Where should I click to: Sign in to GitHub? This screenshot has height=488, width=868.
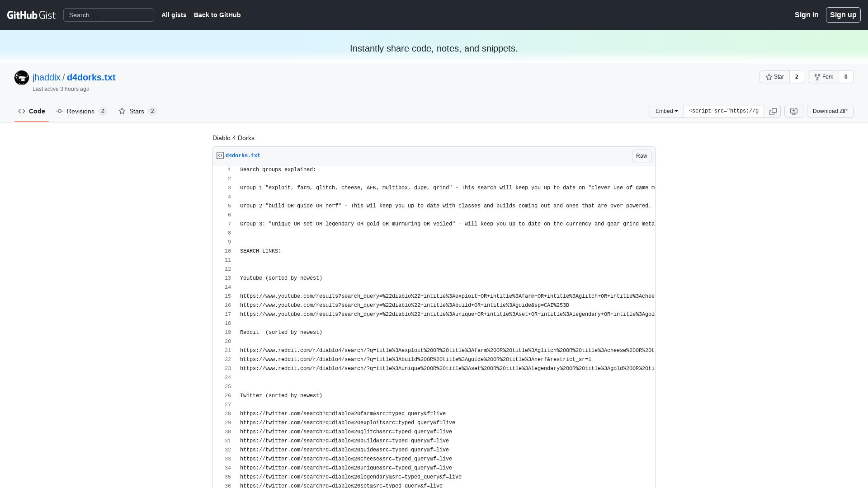click(x=807, y=15)
